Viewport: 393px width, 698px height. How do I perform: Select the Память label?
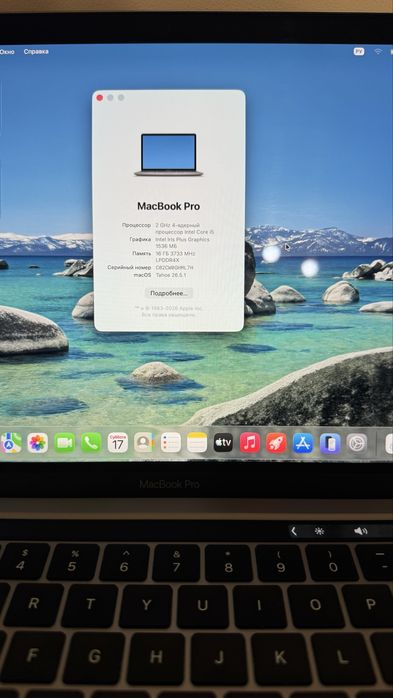pyautogui.click(x=141, y=253)
